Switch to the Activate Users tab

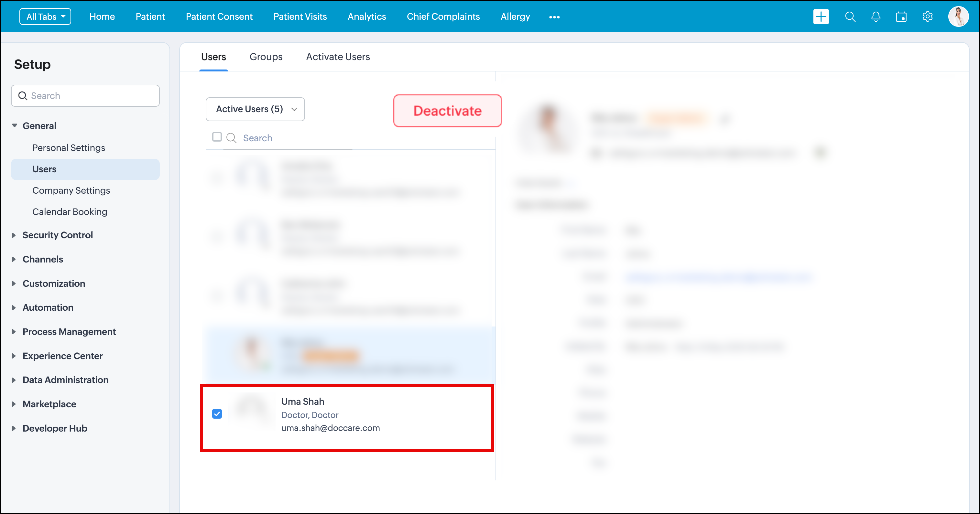click(x=337, y=57)
